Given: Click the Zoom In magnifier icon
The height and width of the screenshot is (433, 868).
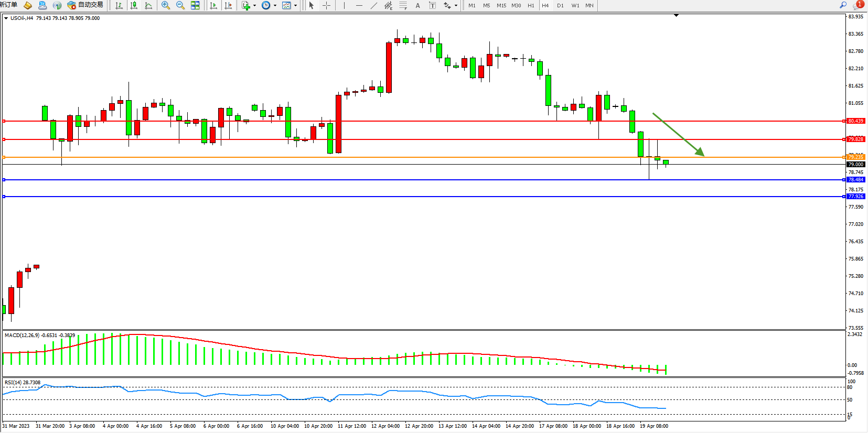Looking at the screenshot, I should [x=166, y=5].
